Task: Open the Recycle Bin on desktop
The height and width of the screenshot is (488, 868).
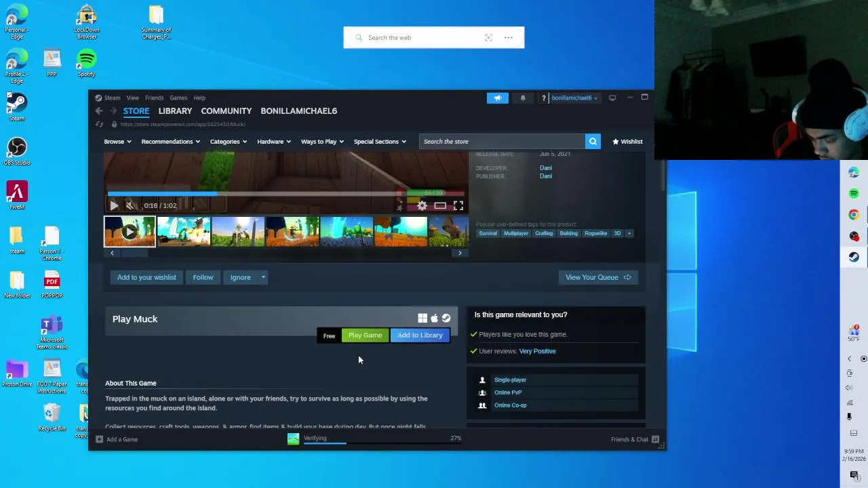Action: pos(52,418)
